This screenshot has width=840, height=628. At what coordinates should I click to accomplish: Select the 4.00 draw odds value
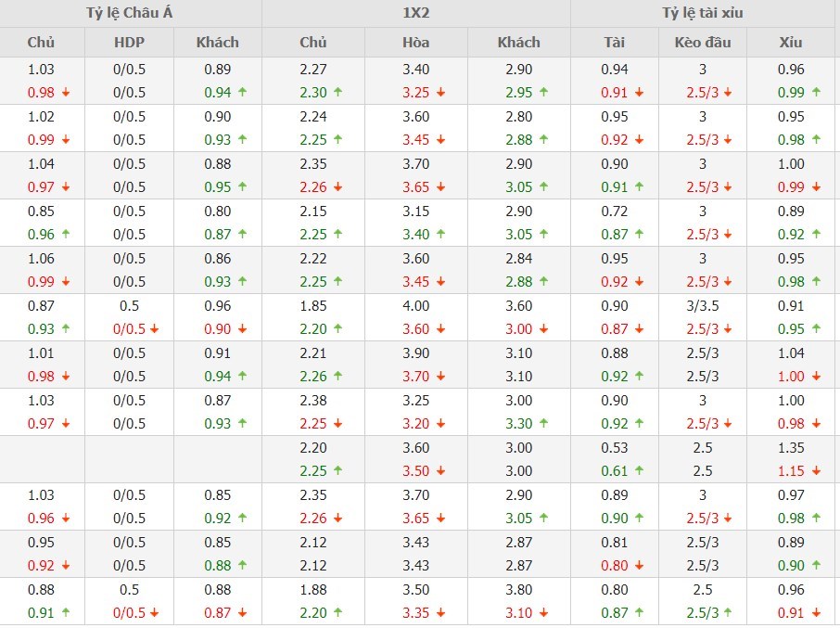pyautogui.click(x=416, y=306)
